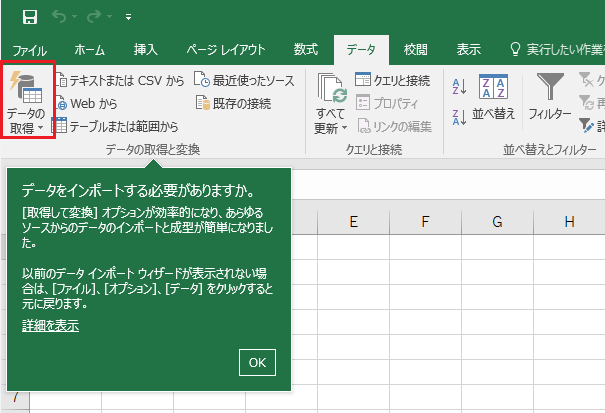This screenshot has width=605, height=413.
Task: Click the Undo arrow icon
Action: tap(59, 17)
